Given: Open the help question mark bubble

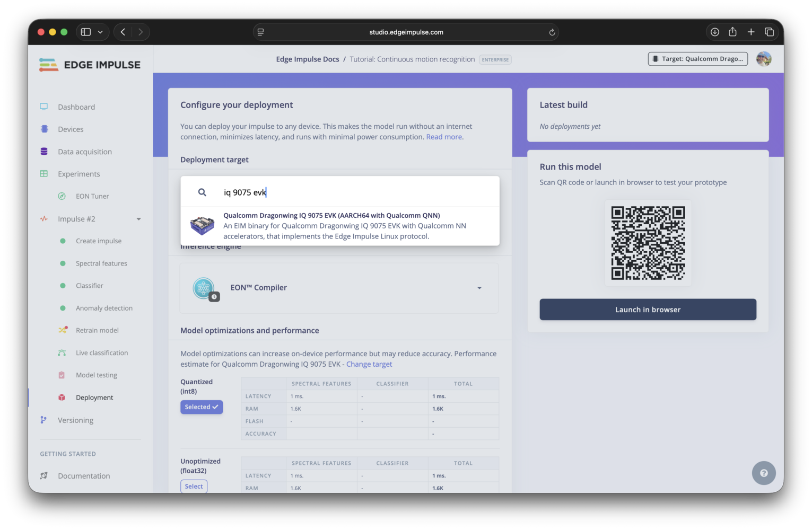Looking at the screenshot, I should [764, 473].
